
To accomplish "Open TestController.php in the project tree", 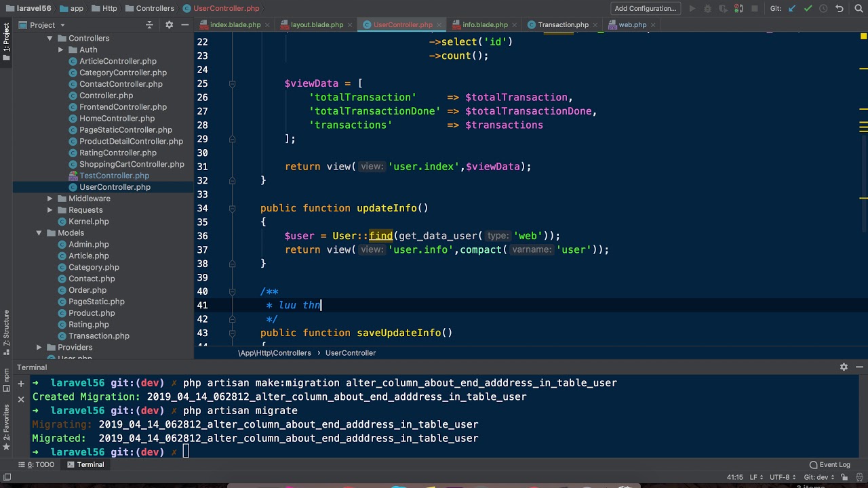I will [x=114, y=176].
